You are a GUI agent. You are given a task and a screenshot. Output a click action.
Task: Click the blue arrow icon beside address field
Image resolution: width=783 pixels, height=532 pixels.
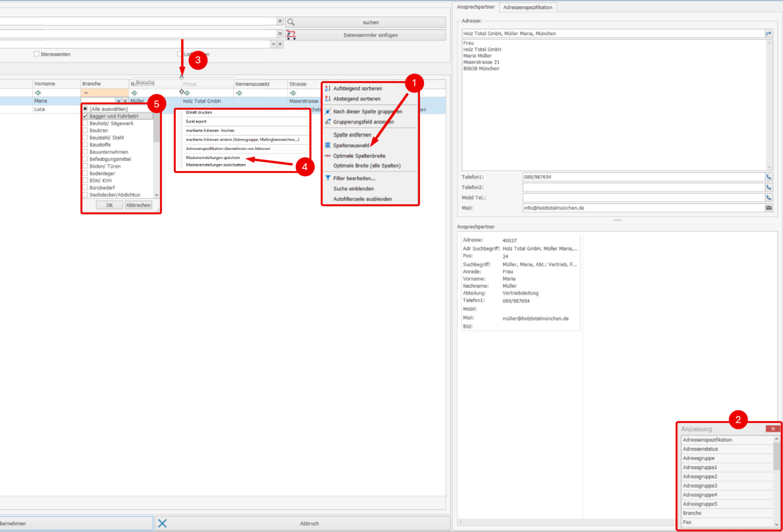coord(769,33)
